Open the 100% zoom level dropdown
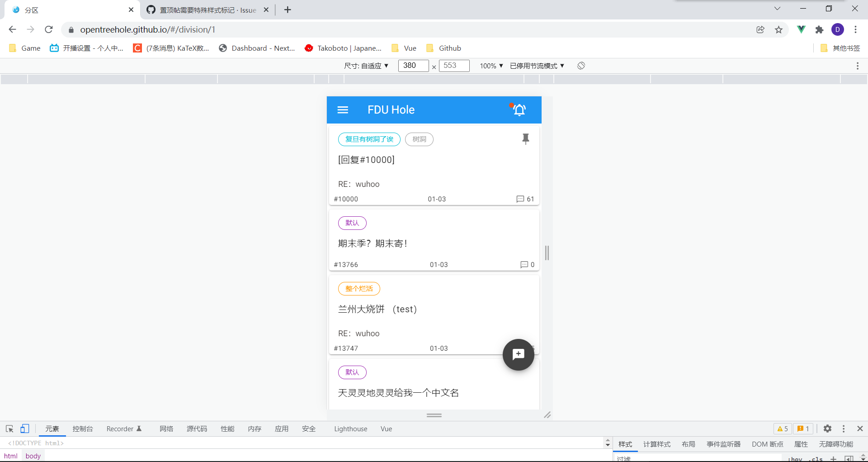Viewport: 868px width, 462px height. [x=491, y=66]
